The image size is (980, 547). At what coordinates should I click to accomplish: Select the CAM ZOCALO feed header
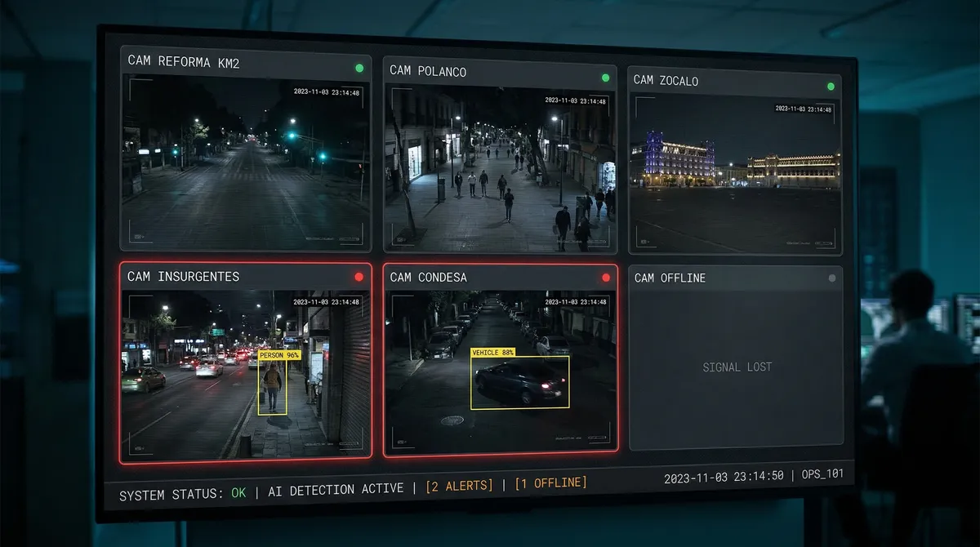click(x=666, y=81)
